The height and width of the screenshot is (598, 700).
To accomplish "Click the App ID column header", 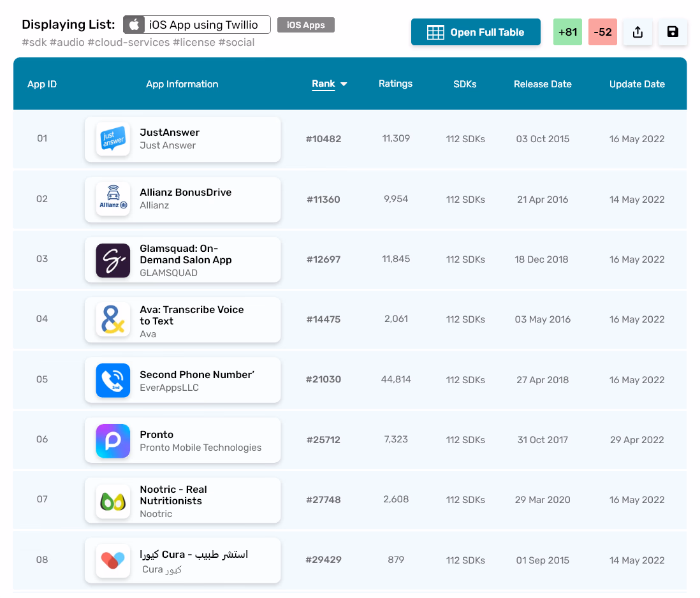I will point(42,84).
